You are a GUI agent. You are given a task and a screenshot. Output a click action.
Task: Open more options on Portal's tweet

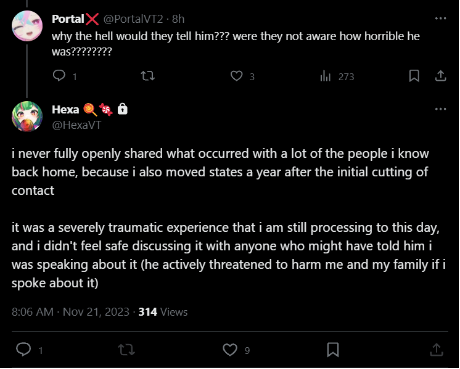click(441, 18)
